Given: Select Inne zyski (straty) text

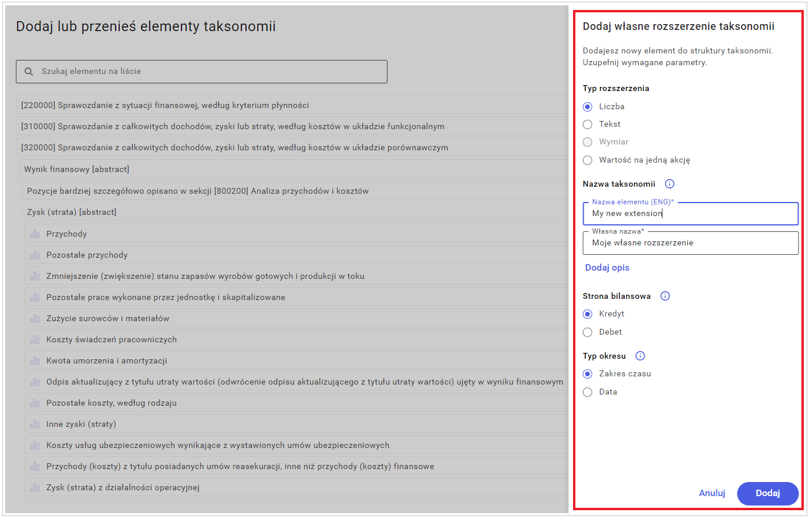Looking at the screenshot, I should pos(81,424).
